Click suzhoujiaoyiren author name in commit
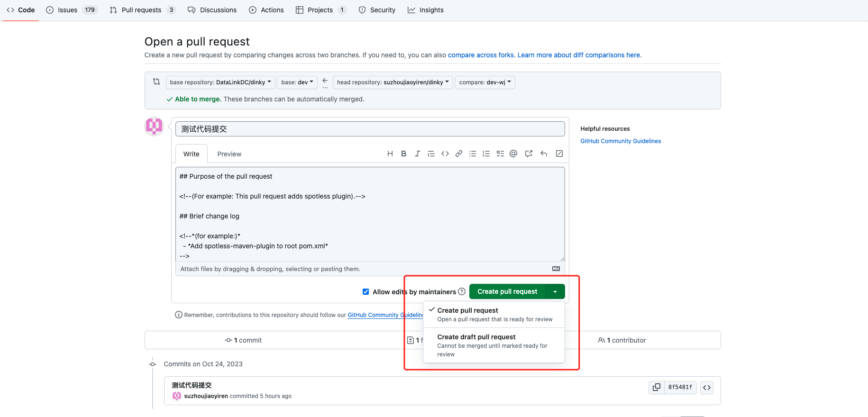 (x=206, y=396)
